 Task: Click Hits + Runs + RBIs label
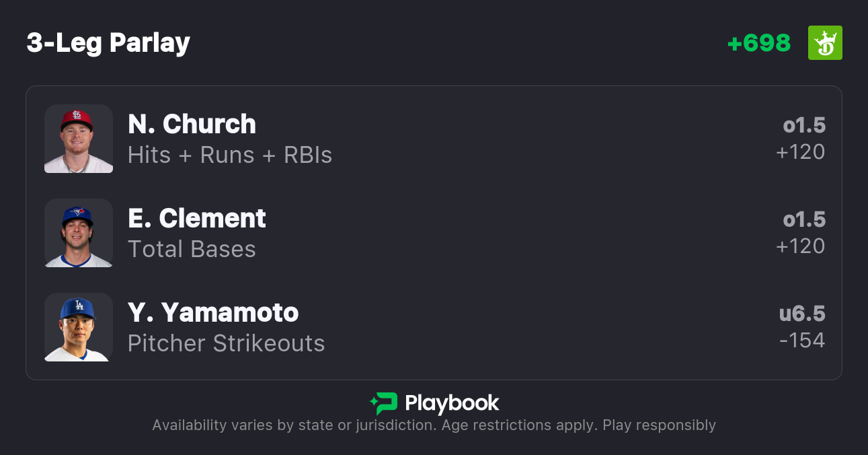pos(230,155)
